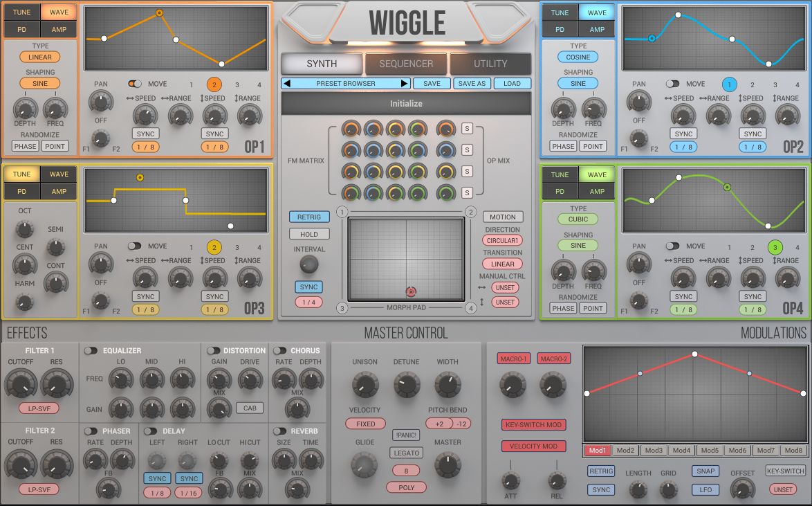This screenshot has height=506, width=812.
Task: Enable the PHASER effect
Action: 91,431
